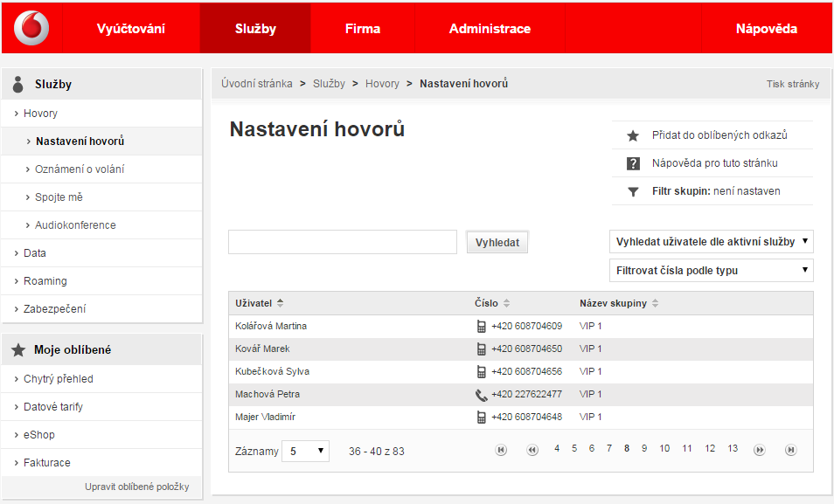Image resolution: width=834 pixels, height=504 pixels.
Task: Go to page 10 of results
Action: coord(664,449)
